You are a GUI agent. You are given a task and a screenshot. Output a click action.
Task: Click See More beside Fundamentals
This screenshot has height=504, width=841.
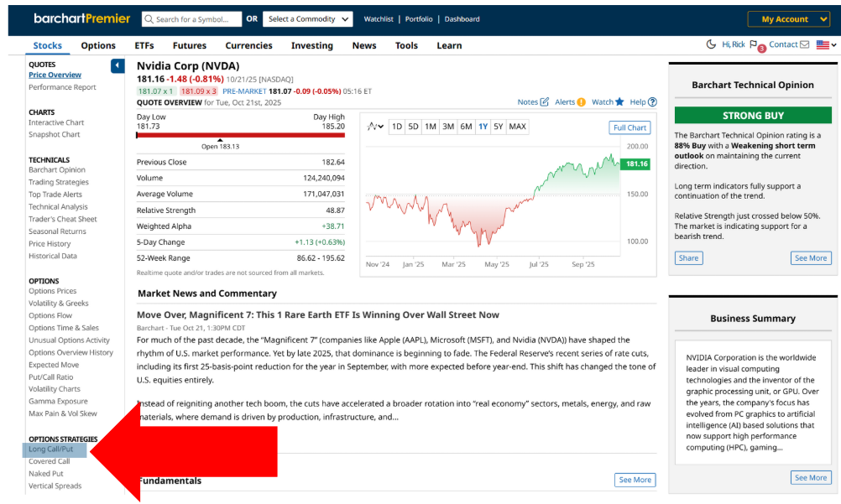point(635,480)
